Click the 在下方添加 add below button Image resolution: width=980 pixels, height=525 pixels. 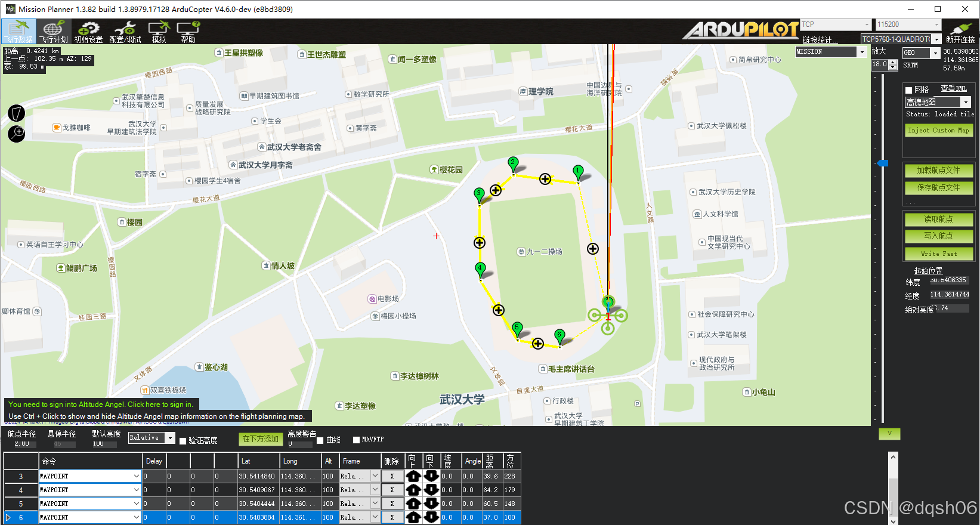coord(261,439)
